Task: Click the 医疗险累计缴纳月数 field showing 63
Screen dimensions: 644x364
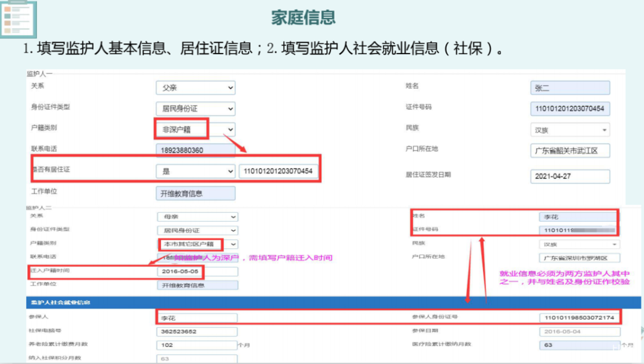Action: 580,345
